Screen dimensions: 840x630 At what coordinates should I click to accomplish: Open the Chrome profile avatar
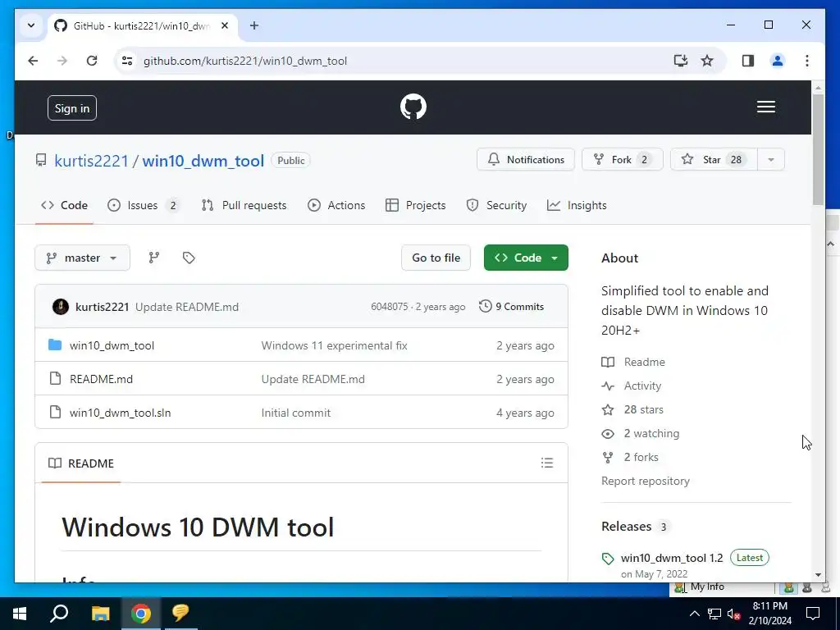(x=778, y=61)
